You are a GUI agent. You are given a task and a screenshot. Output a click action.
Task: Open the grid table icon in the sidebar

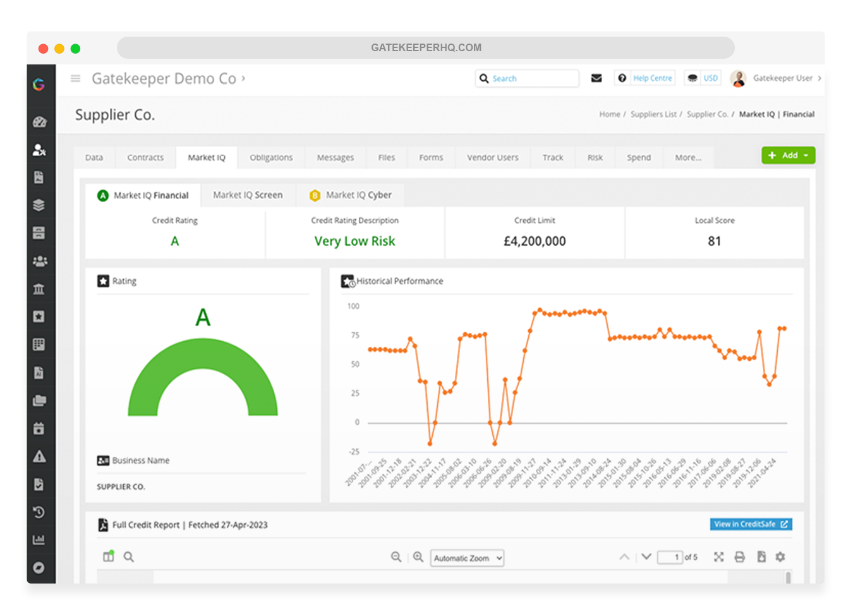(39, 344)
